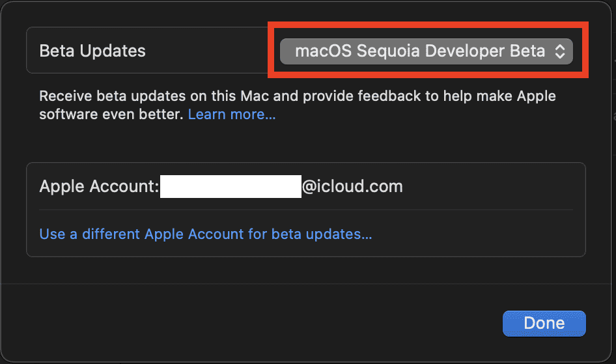Click the green redacted email block
This screenshot has width=616, height=364.
(x=231, y=187)
